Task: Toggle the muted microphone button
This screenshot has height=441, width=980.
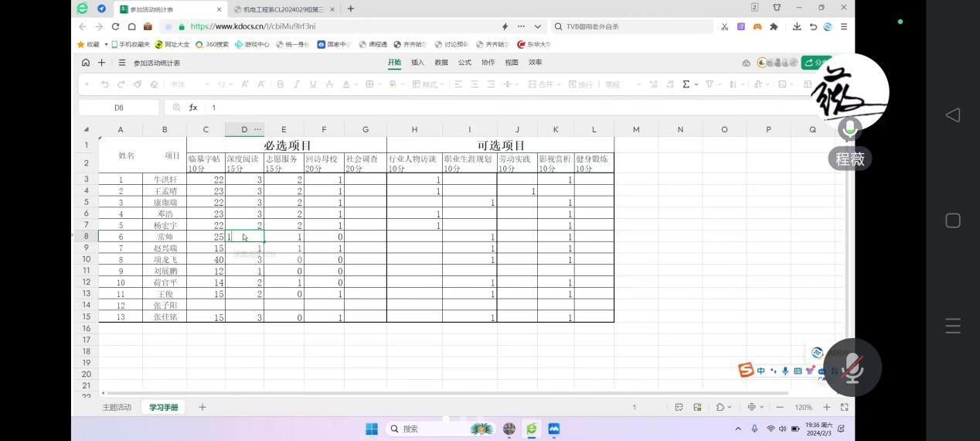Action: tap(852, 367)
